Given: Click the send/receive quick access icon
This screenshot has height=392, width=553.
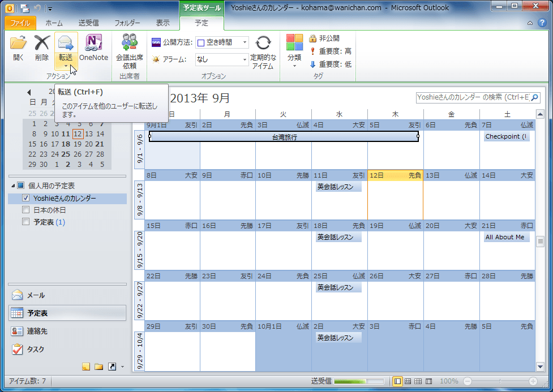Looking at the screenshot, I should coord(25,8).
